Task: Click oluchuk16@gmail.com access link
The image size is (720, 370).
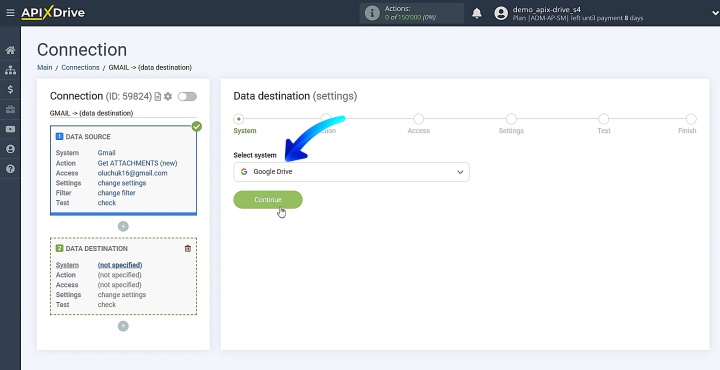Action: 133,173
